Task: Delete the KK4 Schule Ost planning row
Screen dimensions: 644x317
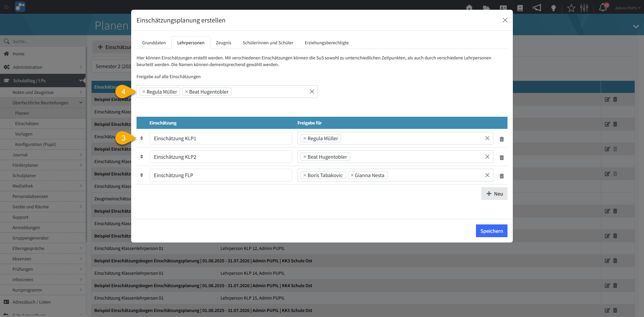Action: pyautogui.click(x=615, y=285)
